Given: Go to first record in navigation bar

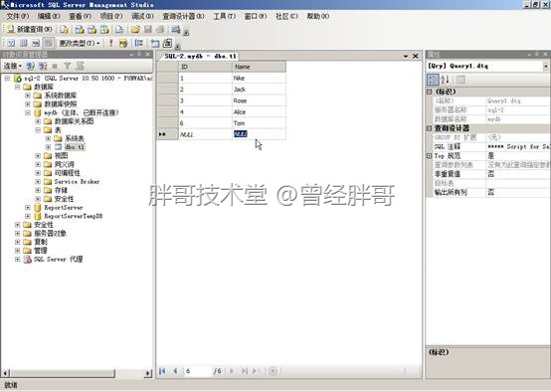Looking at the screenshot, I should 162,370.
